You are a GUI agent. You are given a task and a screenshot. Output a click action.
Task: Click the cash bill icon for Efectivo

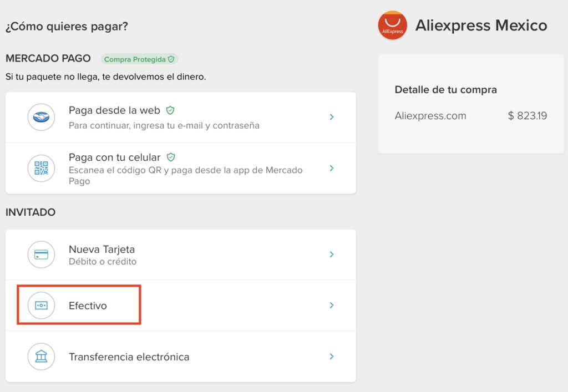coord(41,306)
